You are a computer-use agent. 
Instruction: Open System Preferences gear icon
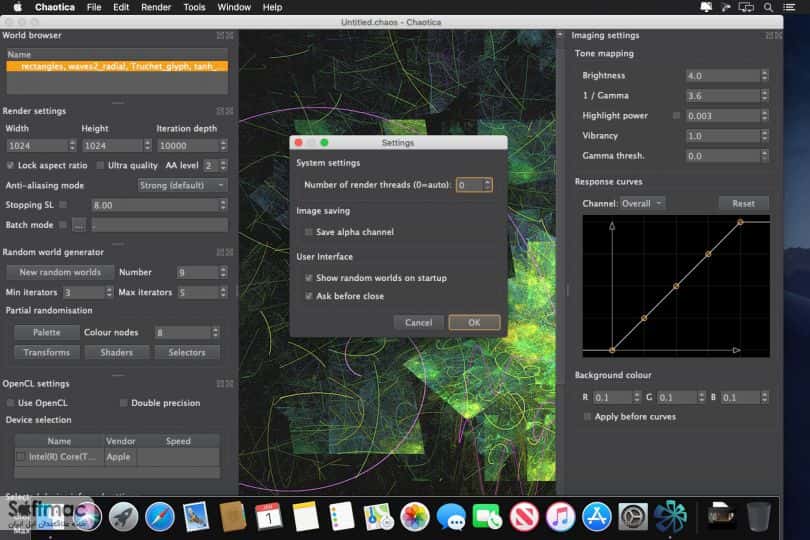(x=633, y=516)
